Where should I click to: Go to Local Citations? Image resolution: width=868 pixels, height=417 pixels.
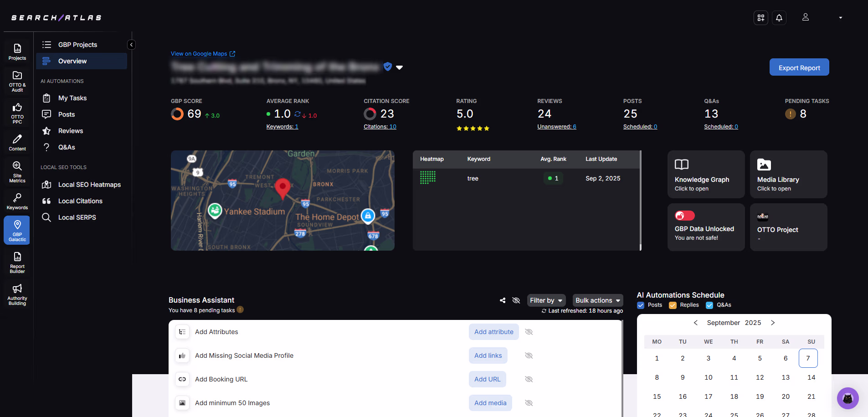pos(80,201)
